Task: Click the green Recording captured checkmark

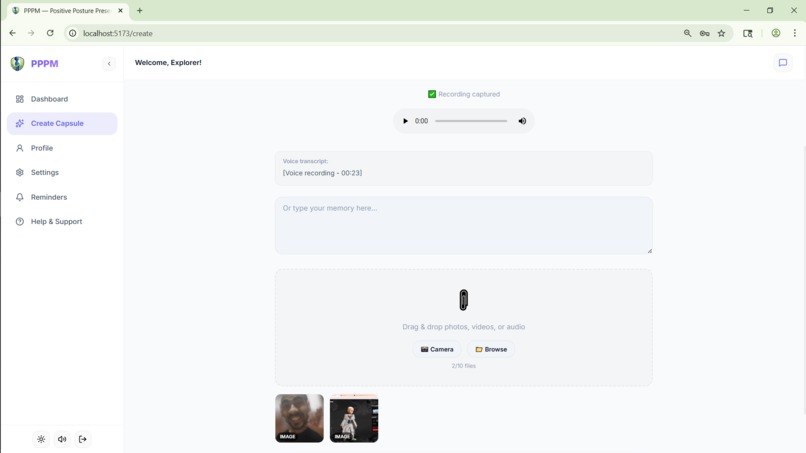Action: click(432, 94)
